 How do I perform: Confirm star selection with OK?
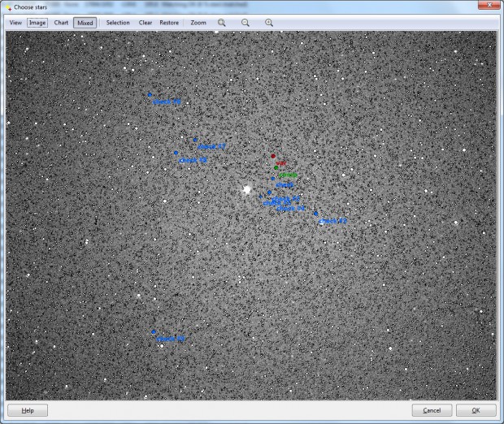(x=476, y=410)
